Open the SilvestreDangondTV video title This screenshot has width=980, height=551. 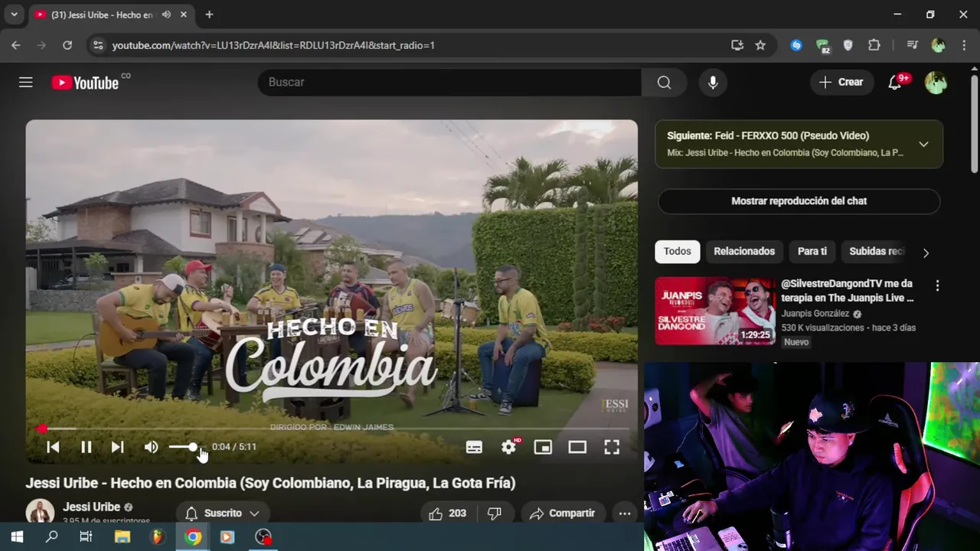848,291
